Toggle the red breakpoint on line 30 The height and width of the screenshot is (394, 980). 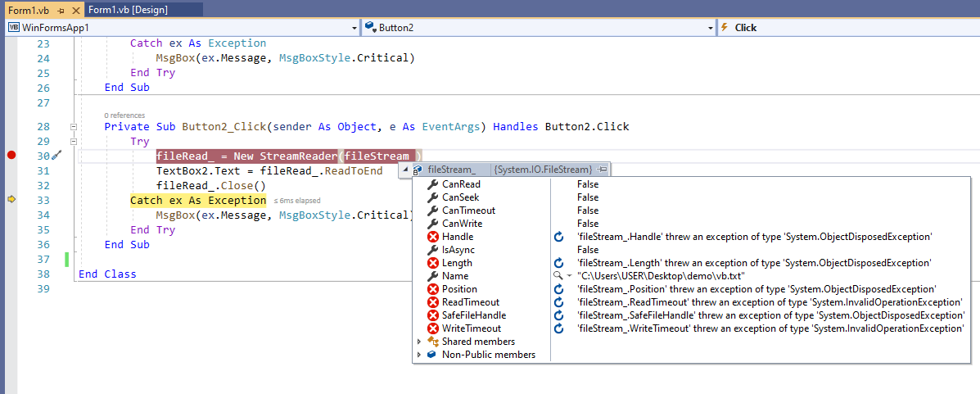tap(11, 155)
